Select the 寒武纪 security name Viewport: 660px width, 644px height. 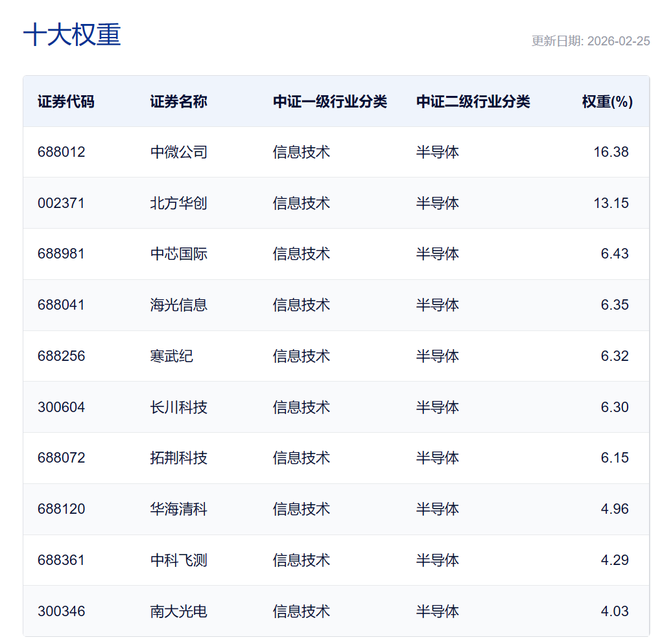pos(171,356)
